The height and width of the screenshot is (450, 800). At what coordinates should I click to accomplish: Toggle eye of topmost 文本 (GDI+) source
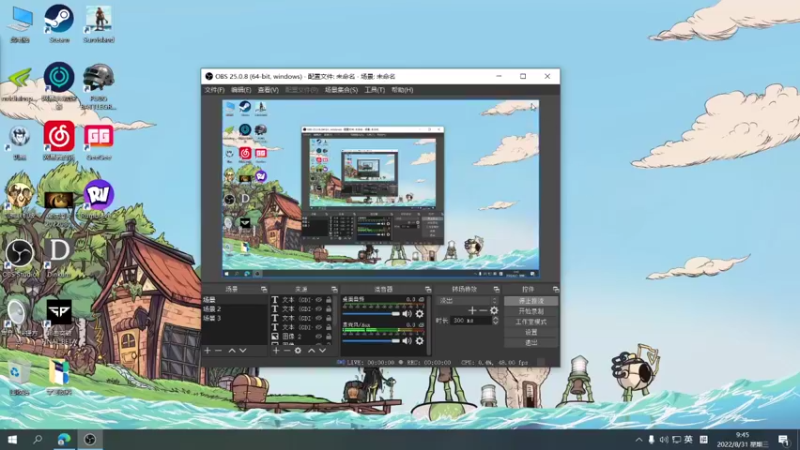click(318, 300)
